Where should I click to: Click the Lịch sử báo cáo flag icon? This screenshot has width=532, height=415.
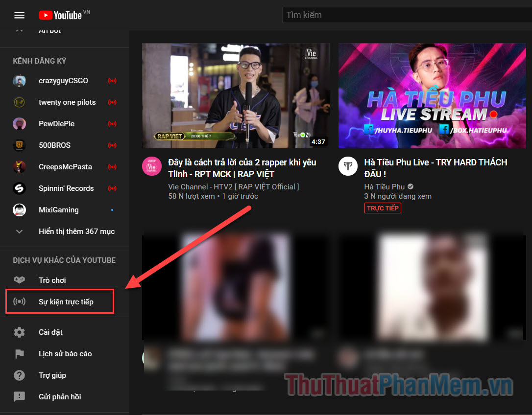click(x=19, y=354)
